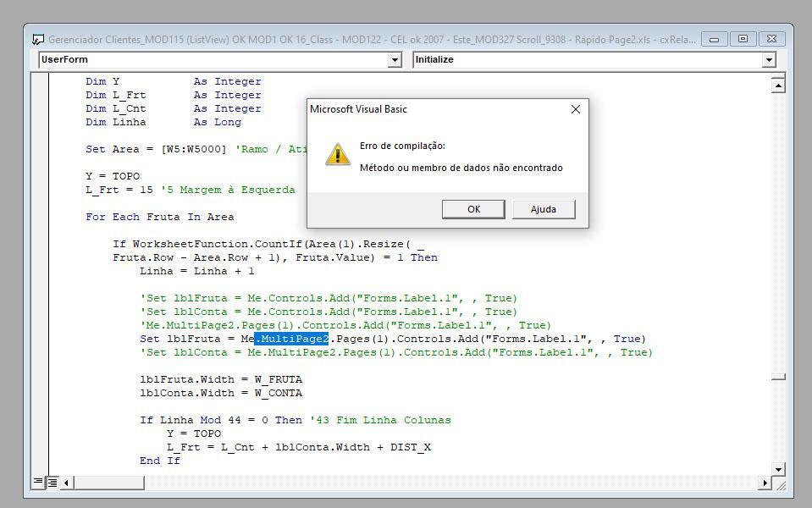Screen dimensions: 812x508
Task: Click 'End If' line
Action: (x=160, y=461)
